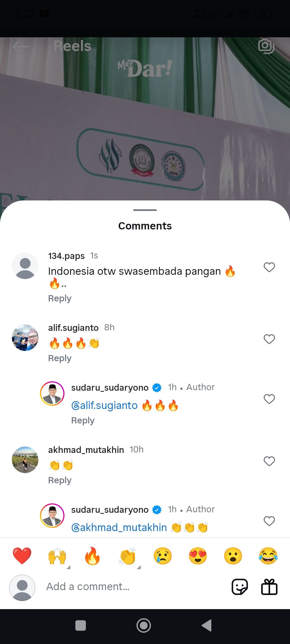Viewport: 290px width, 644px height.
Task: Tap the comments sheet drag handle
Action: [145, 210]
